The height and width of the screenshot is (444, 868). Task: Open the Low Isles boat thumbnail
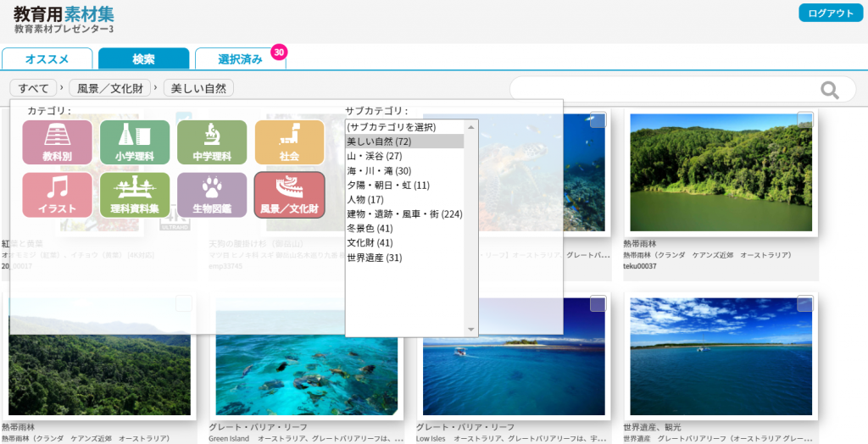(514, 357)
